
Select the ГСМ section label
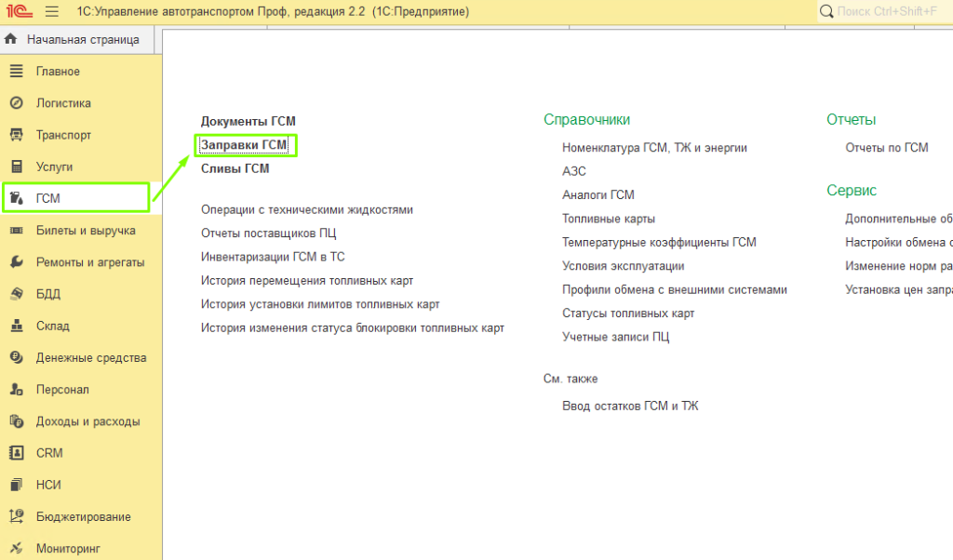click(x=48, y=199)
